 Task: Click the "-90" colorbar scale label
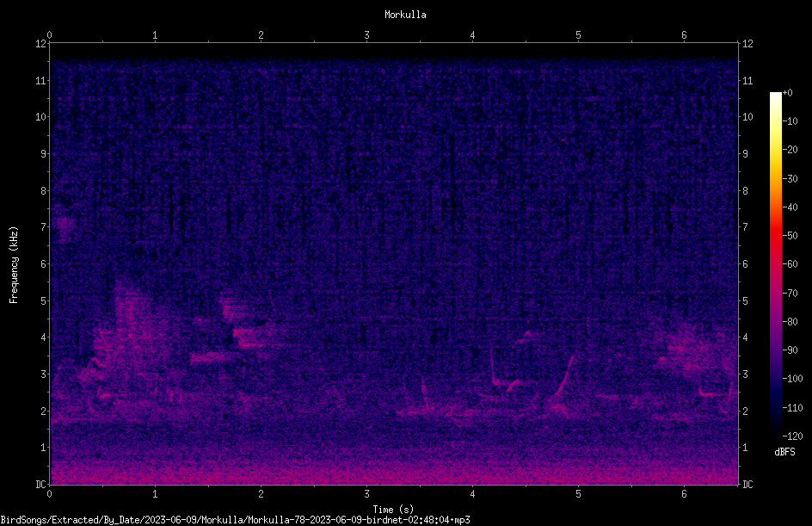790,350
